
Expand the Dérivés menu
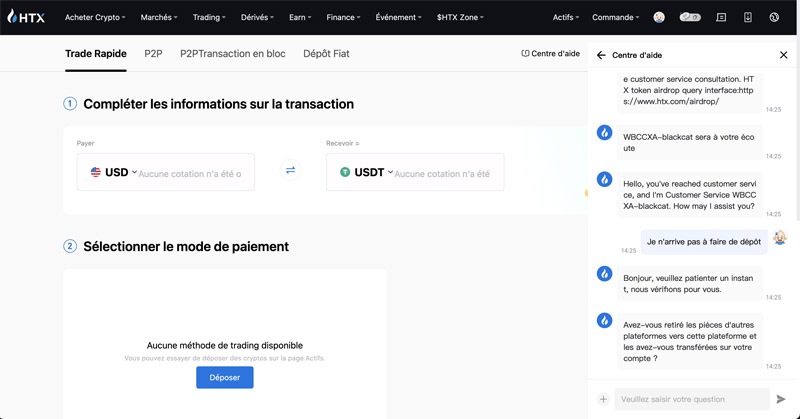[x=257, y=17]
